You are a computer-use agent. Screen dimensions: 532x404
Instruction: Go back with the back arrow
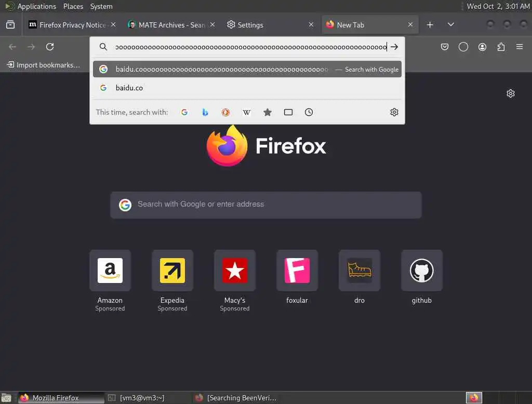tap(12, 47)
